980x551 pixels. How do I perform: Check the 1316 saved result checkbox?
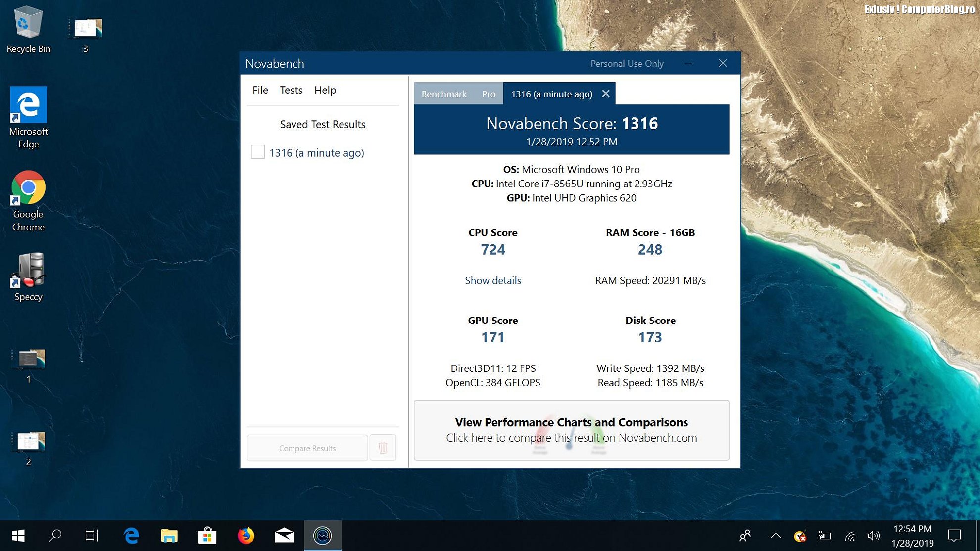258,152
